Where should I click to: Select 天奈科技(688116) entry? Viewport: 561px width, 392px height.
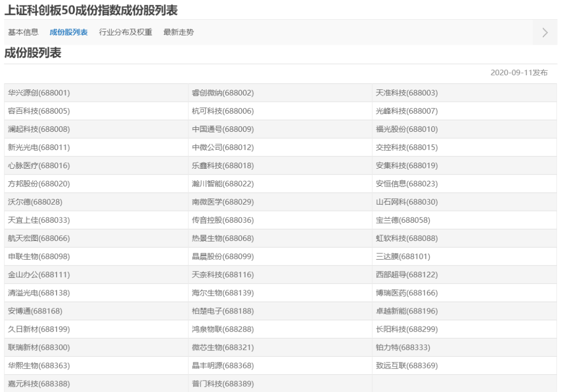click(x=223, y=275)
